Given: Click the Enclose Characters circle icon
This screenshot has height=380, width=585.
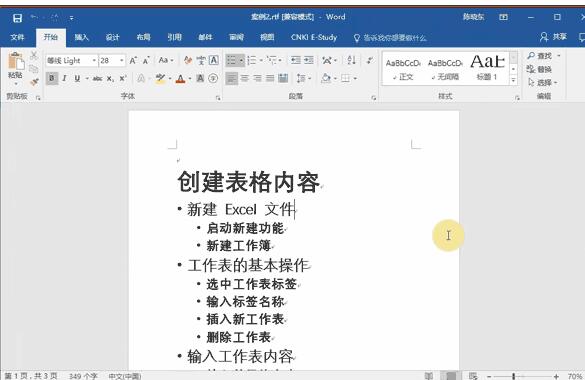Looking at the screenshot, I should [x=213, y=78].
